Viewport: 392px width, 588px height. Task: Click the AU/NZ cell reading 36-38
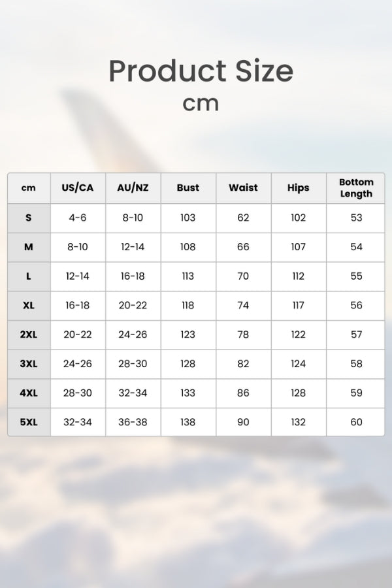[x=133, y=422]
